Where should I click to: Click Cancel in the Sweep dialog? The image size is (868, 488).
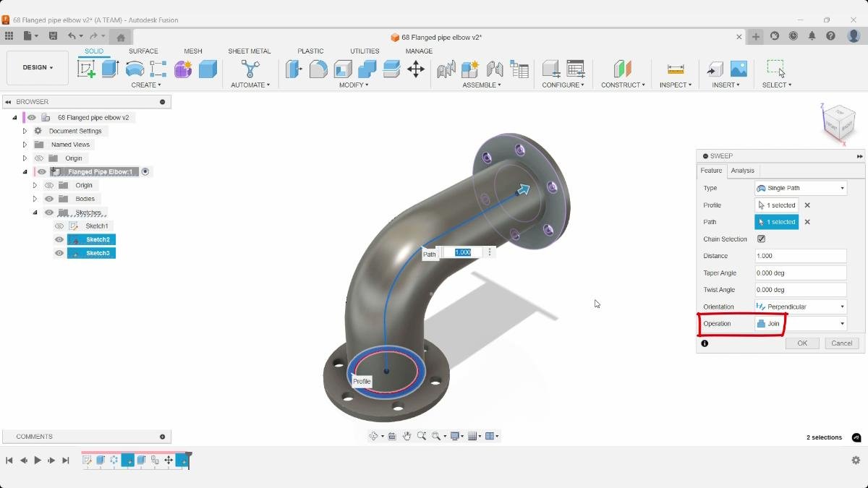(842, 343)
